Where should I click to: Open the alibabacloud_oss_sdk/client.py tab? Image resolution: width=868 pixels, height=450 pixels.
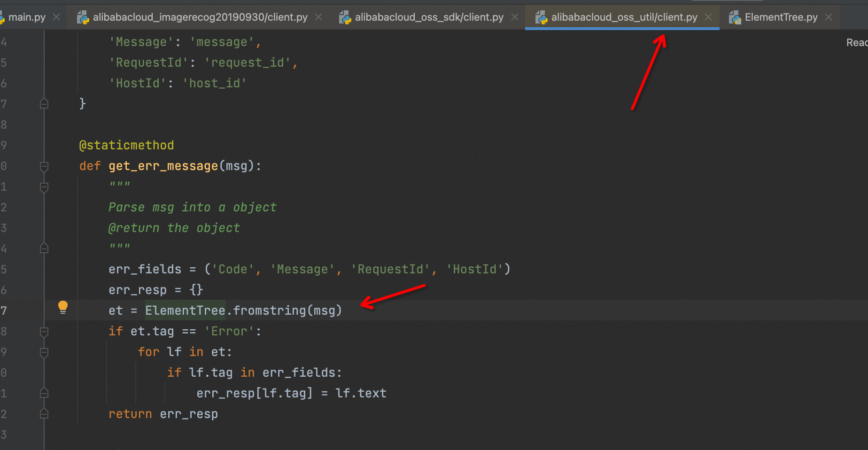pos(429,17)
